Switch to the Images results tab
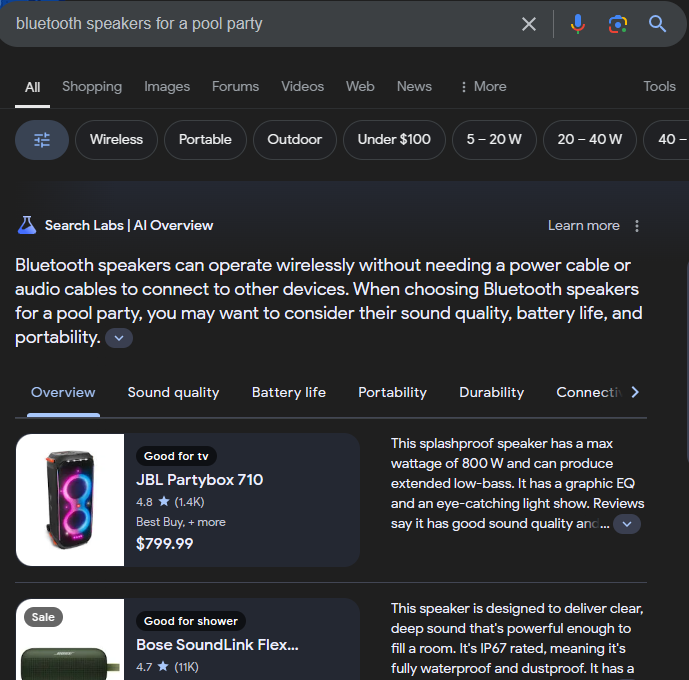 click(167, 87)
